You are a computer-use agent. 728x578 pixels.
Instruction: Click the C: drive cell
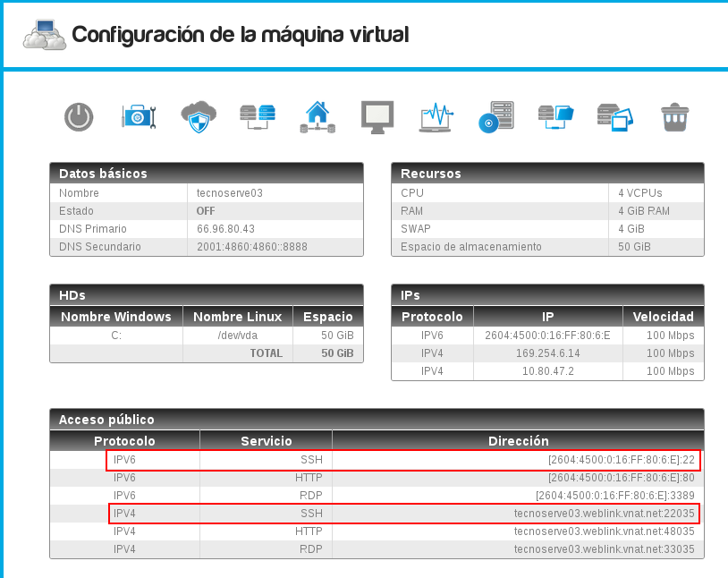pos(116,336)
